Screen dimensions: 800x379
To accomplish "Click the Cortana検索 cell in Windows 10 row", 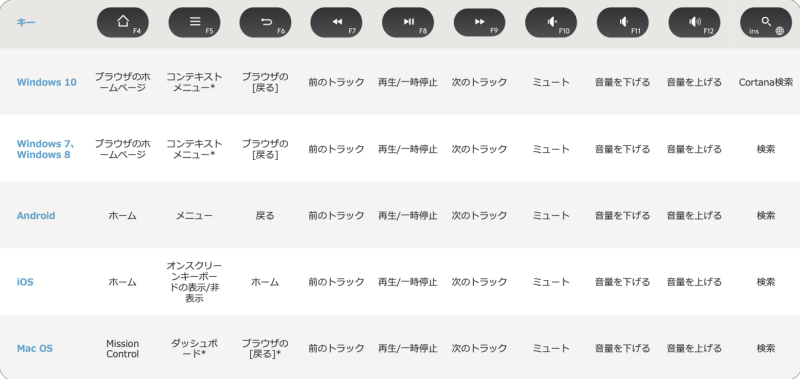I will tap(766, 82).
